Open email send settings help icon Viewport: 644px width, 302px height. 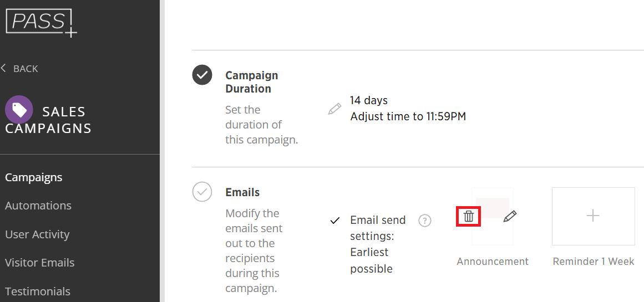(425, 221)
